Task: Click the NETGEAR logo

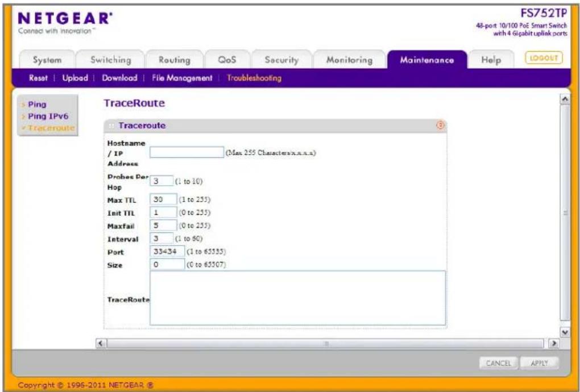Action: 65,19
